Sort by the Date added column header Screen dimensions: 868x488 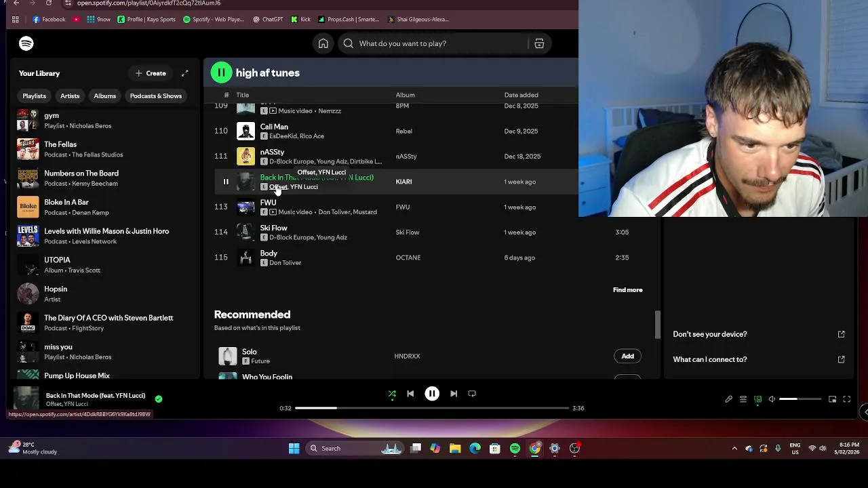(x=521, y=95)
